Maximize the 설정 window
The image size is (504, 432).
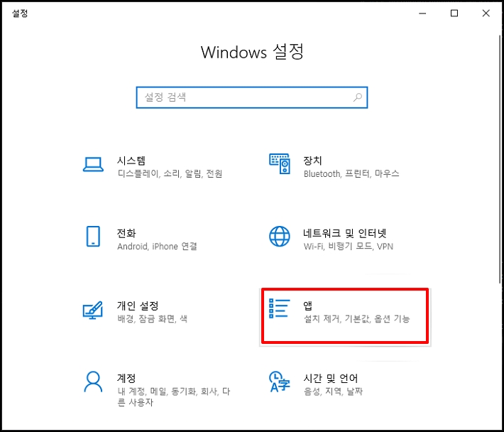click(x=454, y=13)
